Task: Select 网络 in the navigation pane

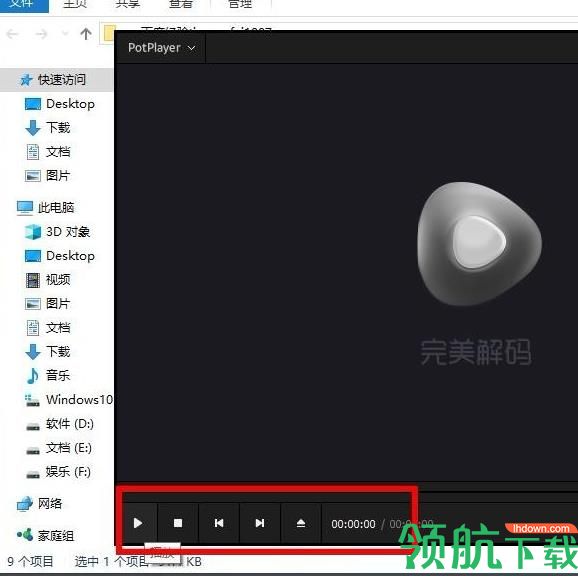Action: click(39, 503)
